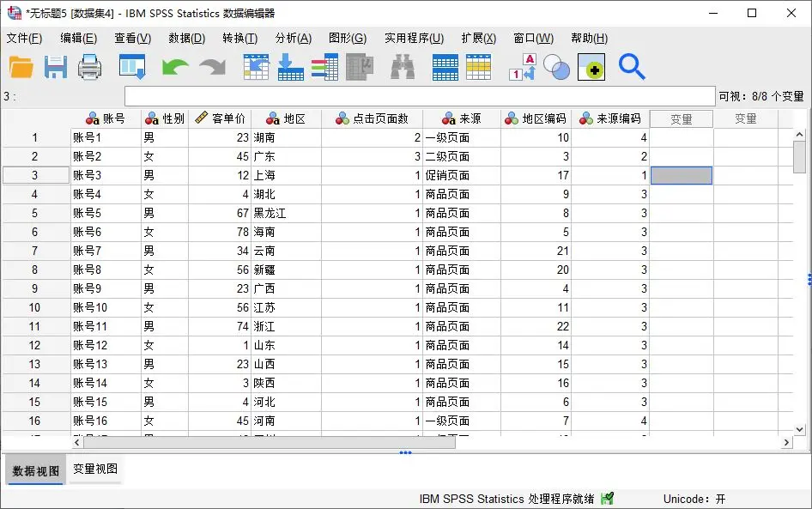
Task: Click the highlighted empty cell in row 3
Action: coord(681,175)
